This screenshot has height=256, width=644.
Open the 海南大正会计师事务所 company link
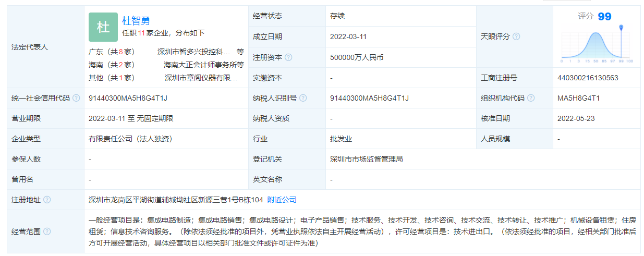pyautogui.click(x=200, y=65)
